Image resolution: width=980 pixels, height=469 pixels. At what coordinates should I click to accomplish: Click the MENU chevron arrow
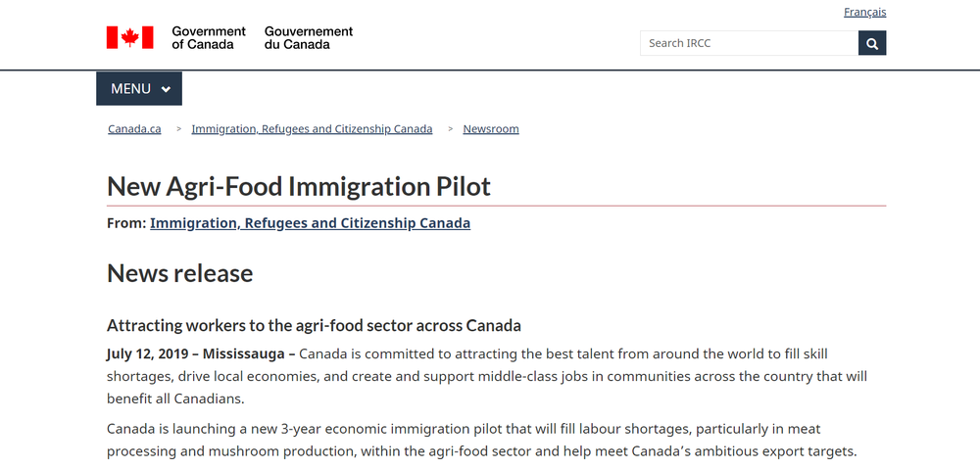[166, 89]
